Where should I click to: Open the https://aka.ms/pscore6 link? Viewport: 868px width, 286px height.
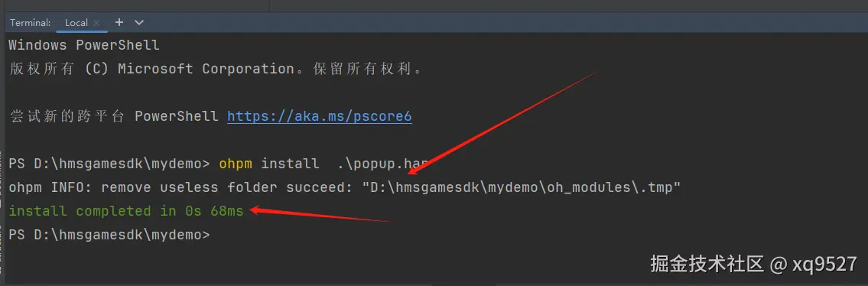coord(320,117)
